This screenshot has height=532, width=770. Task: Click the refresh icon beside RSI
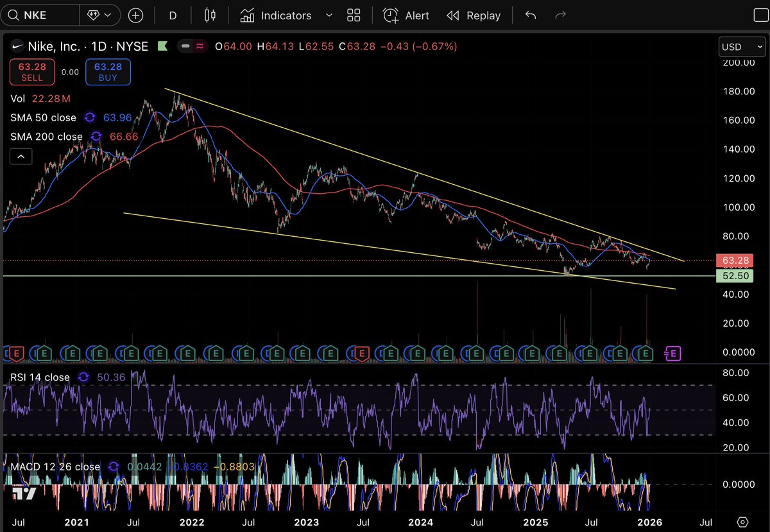[x=83, y=377]
